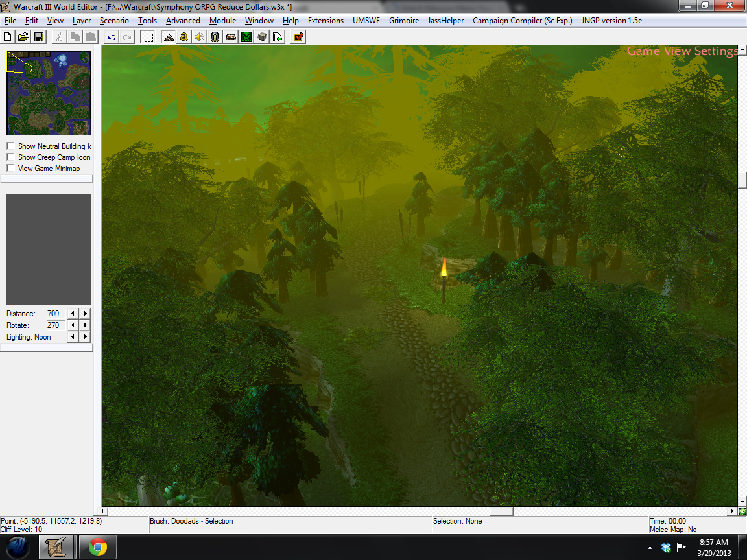This screenshot has width=747, height=560.
Task: Open Chrome from the taskbar
Action: [x=98, y=547]
